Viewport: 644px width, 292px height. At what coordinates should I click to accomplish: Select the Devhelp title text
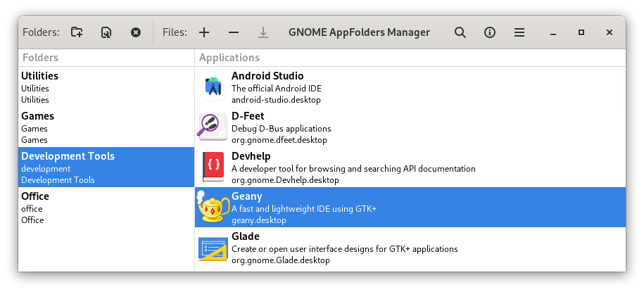251,156
